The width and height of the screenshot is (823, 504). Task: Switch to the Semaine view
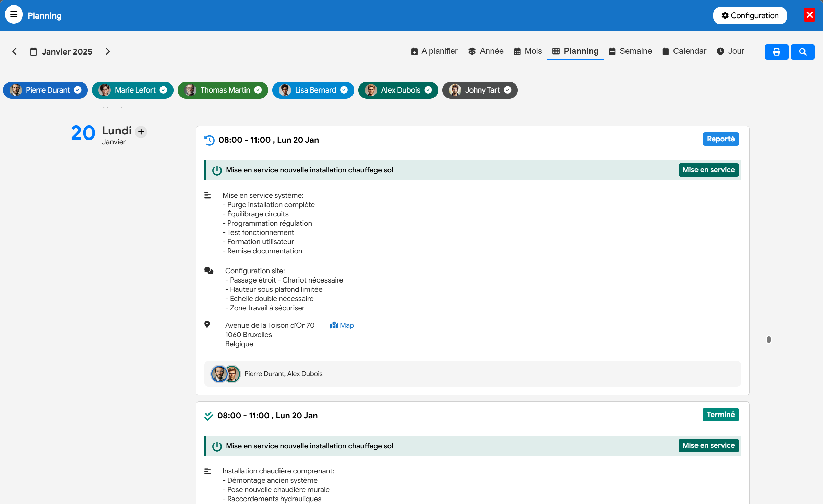[x=630, y=51]
